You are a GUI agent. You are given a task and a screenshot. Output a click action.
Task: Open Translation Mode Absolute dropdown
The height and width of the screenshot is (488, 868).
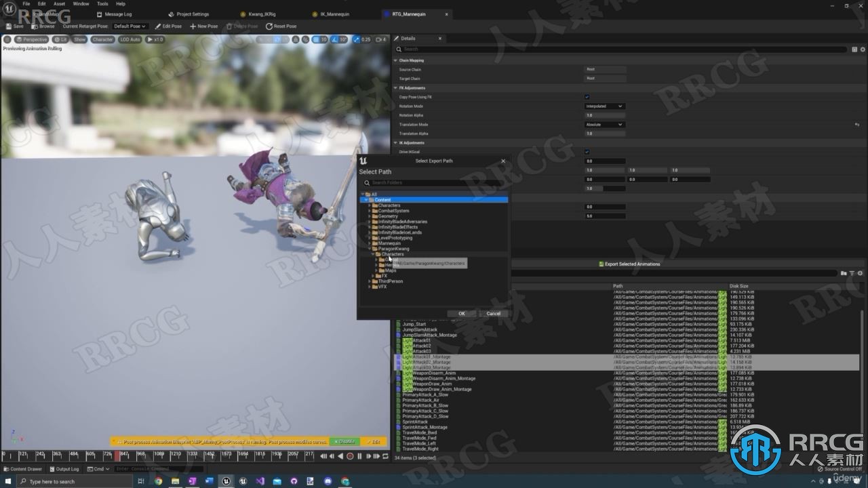tap(605, 125)
